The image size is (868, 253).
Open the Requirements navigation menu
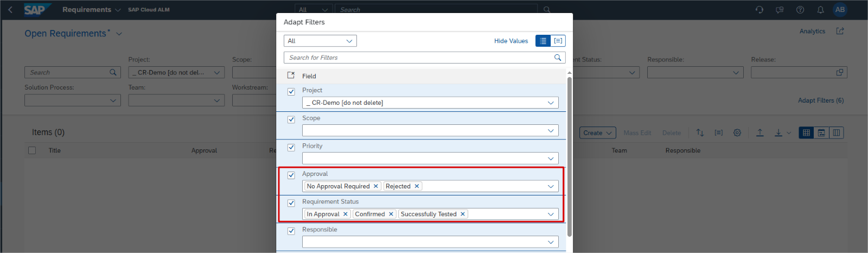tap(91, 10)
